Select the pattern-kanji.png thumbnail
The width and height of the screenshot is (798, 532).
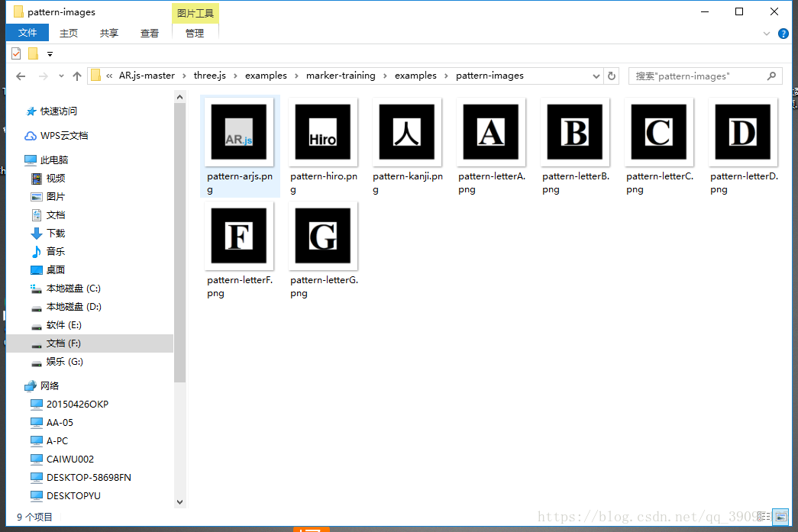tap(407, 132)
